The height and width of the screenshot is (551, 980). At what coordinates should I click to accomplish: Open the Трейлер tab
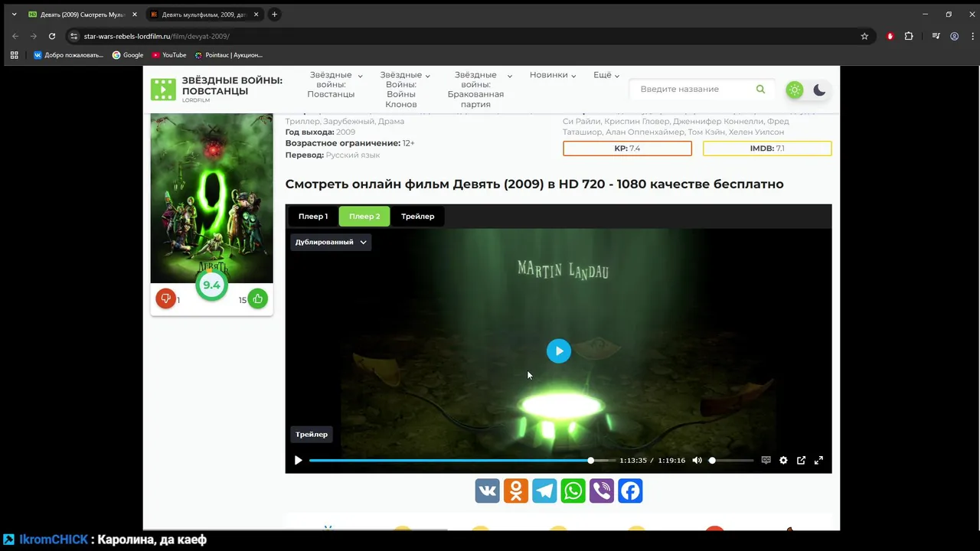[x=418, y=217]
